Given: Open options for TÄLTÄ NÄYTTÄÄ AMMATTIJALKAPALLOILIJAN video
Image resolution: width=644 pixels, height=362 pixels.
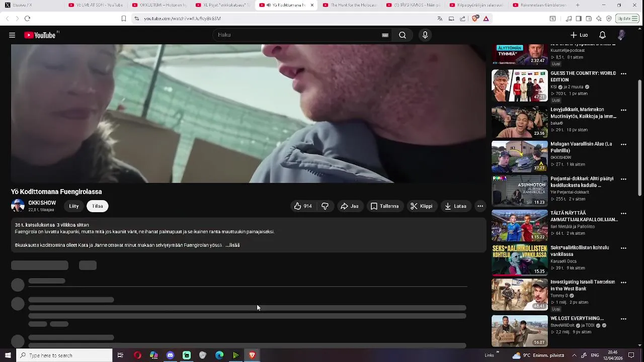Looking at the screenshot, I should pyautogui.click(x=623, y=213).
